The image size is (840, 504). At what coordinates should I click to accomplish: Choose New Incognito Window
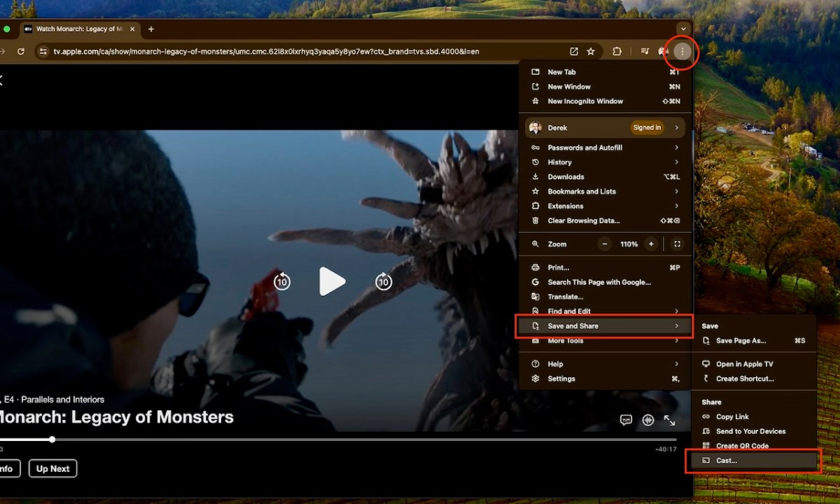[x=605, y=101]
